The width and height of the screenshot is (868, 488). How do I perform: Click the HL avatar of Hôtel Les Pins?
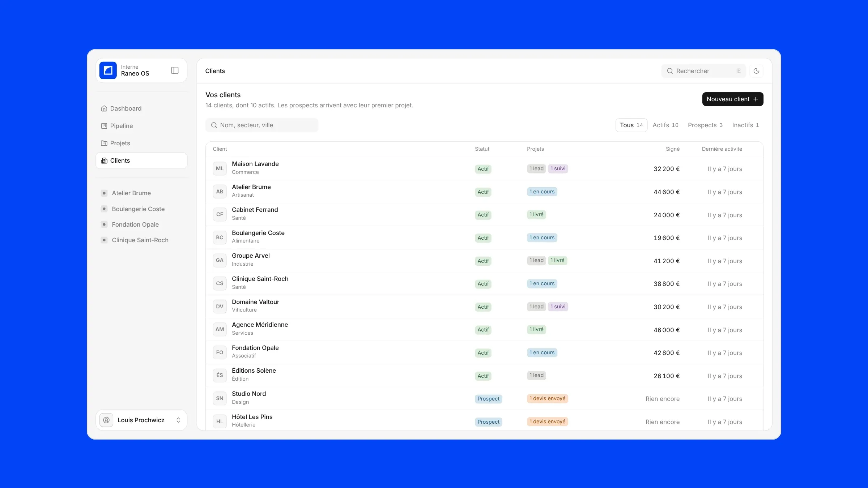click(220, 421)
